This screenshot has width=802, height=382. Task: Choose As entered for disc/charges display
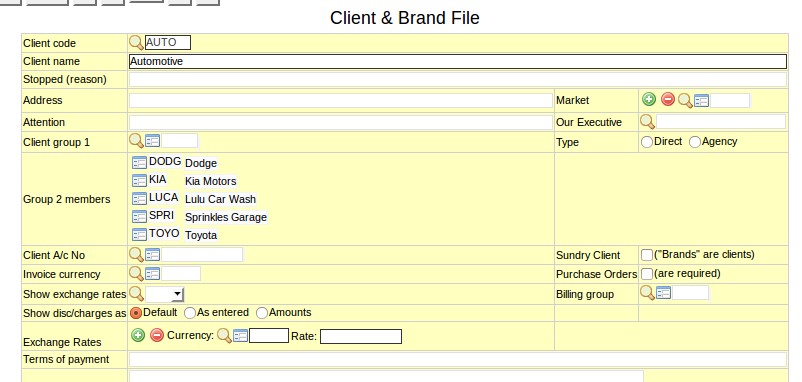190,312
